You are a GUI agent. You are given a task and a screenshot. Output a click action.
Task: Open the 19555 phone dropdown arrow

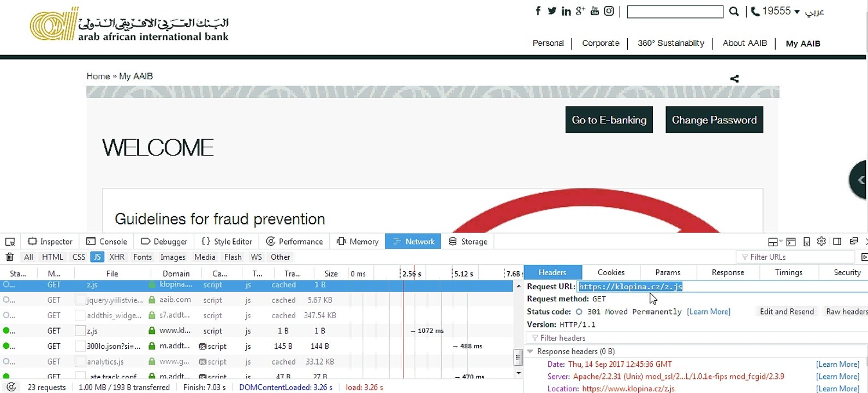[797, 11]
